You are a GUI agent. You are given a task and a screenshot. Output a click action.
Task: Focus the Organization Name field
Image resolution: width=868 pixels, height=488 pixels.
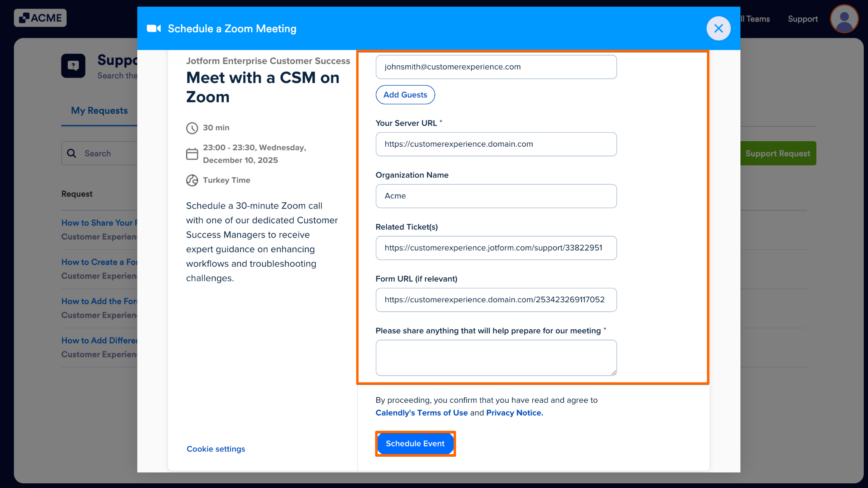[x=496, y=196]
